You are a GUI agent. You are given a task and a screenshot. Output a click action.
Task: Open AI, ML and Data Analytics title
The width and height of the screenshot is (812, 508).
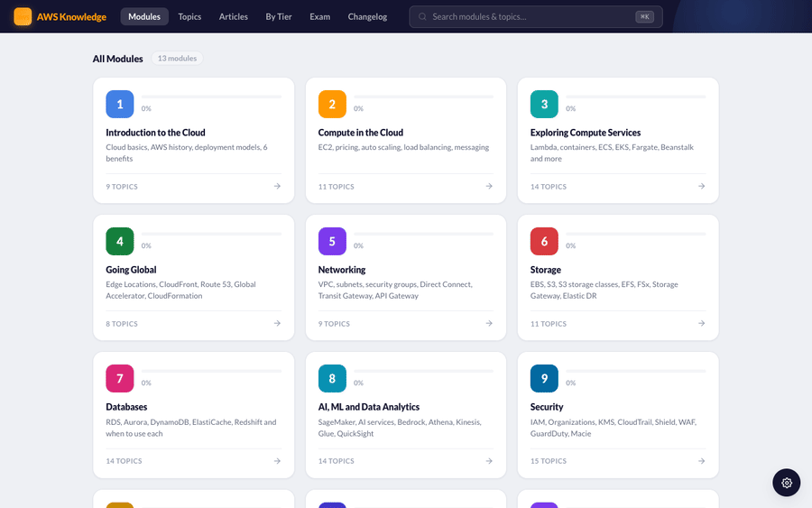click(x=369, y=407)
